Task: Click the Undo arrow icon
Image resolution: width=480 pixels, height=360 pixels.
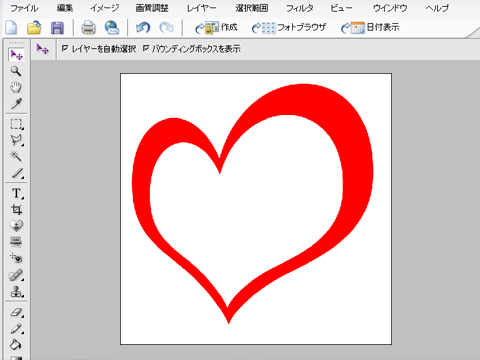Action: click(143, 28)
